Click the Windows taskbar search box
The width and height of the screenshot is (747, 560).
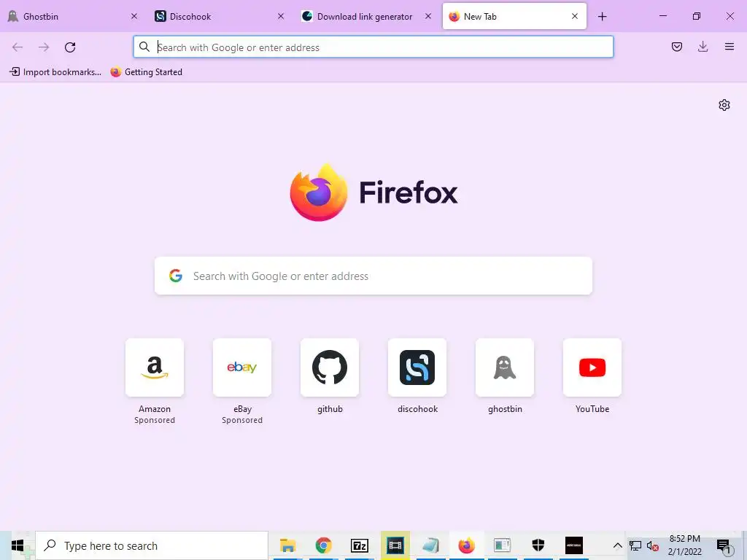[x=152, y=545]
